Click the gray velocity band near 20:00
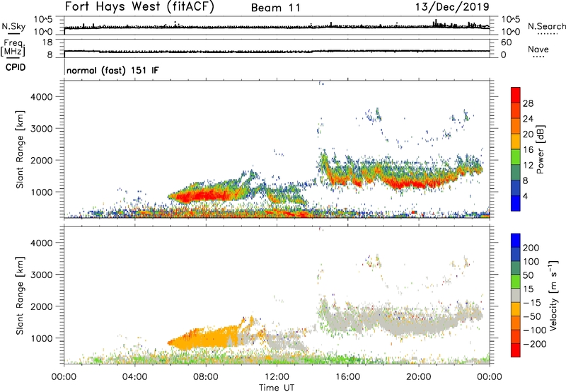Viewport: 566px width, 392px height. pos(419,325)
